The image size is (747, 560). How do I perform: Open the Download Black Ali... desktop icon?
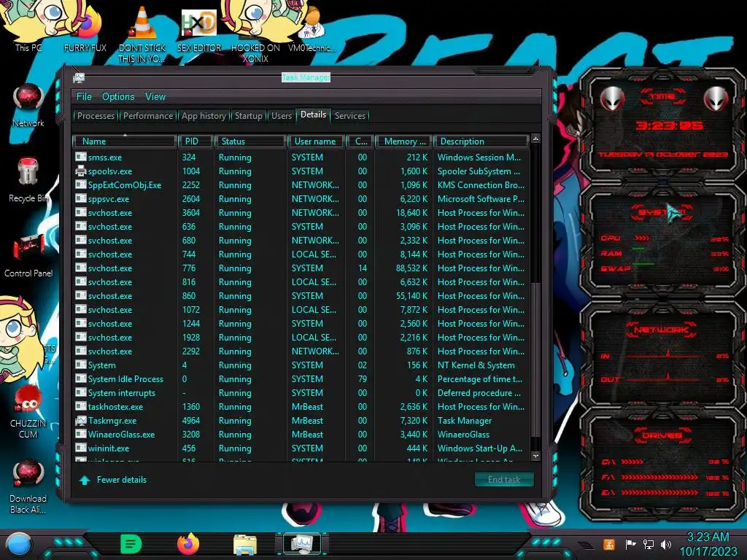pos(28,486)
